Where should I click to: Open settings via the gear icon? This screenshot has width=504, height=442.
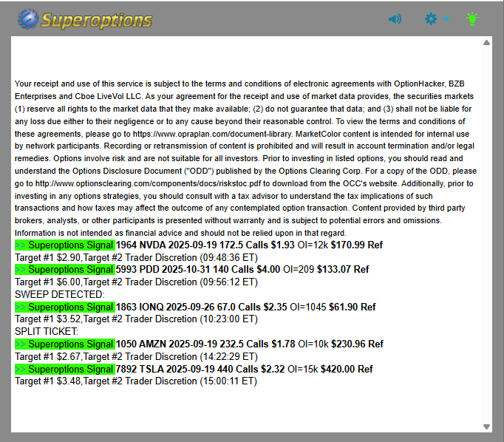coord(431,18)
